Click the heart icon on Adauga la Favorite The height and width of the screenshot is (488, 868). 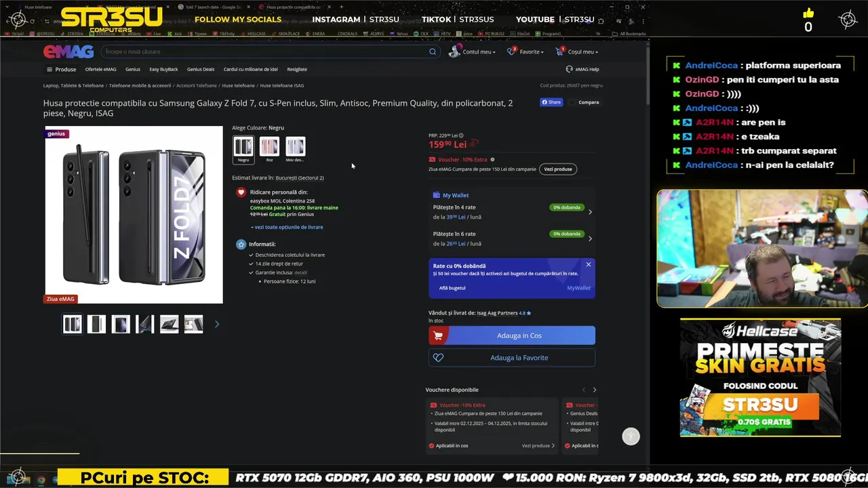(438, 358)
